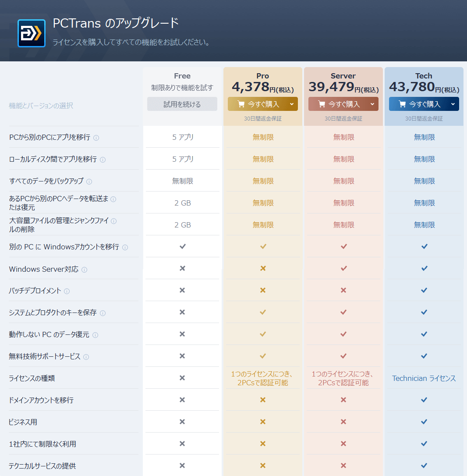This screenshot has width=467, height=476.
Task: Click the PCTrans app logo icon
Action: [32, 33]
